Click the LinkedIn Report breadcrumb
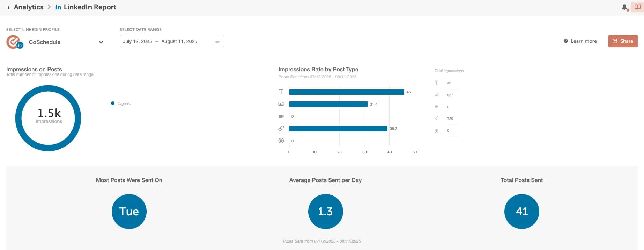 coord(89,7)
